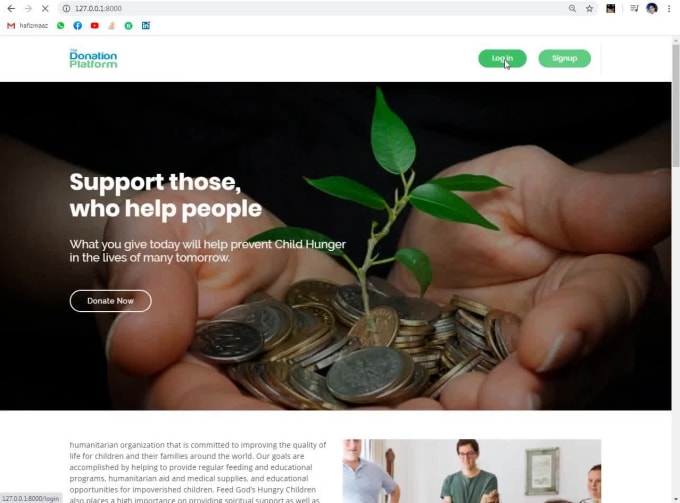Click the volunteers photo thumbnail
This screenshot has width=680, height=503.
[471, 471]
